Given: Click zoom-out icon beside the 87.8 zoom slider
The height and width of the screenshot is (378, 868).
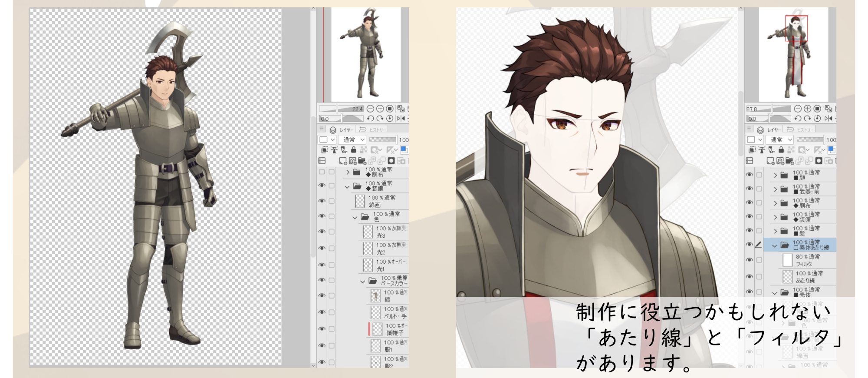Looking at the screenshot, I should [x=798, y=109].
